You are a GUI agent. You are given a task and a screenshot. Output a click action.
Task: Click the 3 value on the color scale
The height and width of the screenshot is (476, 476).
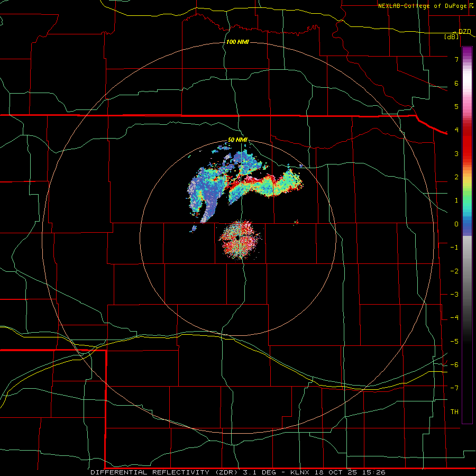click(x=456, y=153)
